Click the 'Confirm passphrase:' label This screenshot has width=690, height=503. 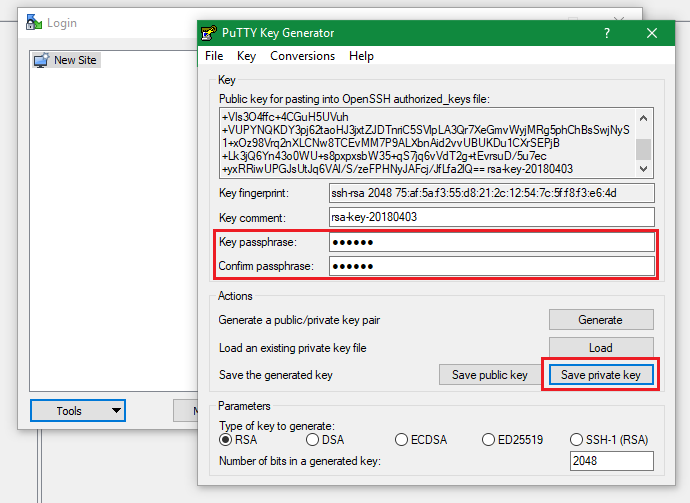266,266
